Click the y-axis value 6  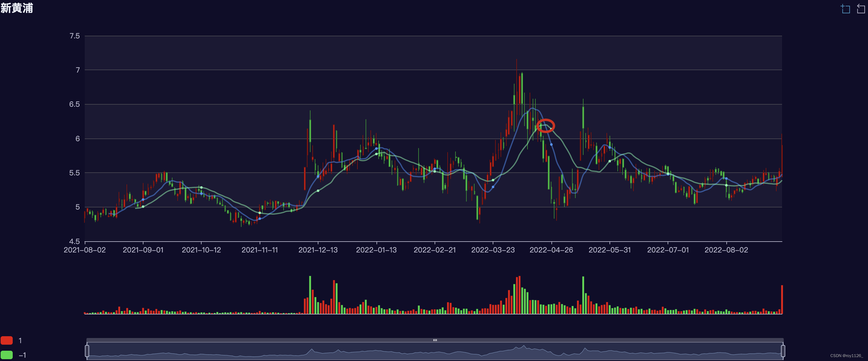tap(78, 139)
